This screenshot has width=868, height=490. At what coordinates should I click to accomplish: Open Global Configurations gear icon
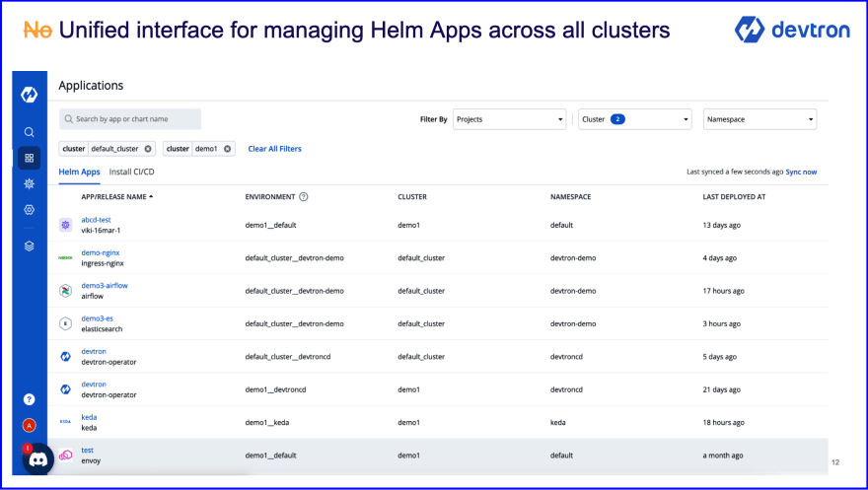(30, 210)
